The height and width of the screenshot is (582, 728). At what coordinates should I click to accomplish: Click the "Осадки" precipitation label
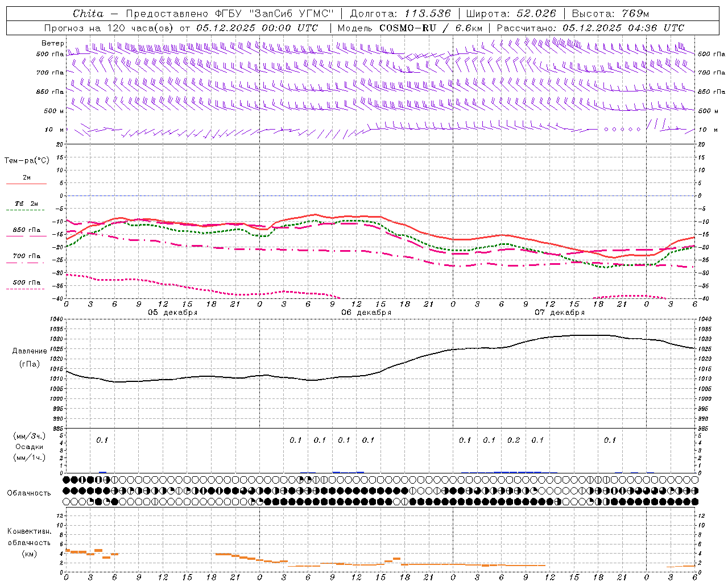pyautogui.click(x=29, y=447)
